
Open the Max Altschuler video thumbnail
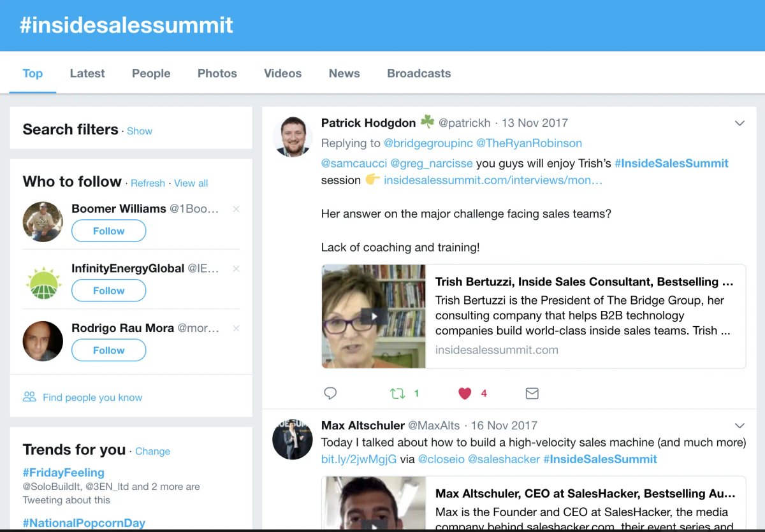coord(374,504)
